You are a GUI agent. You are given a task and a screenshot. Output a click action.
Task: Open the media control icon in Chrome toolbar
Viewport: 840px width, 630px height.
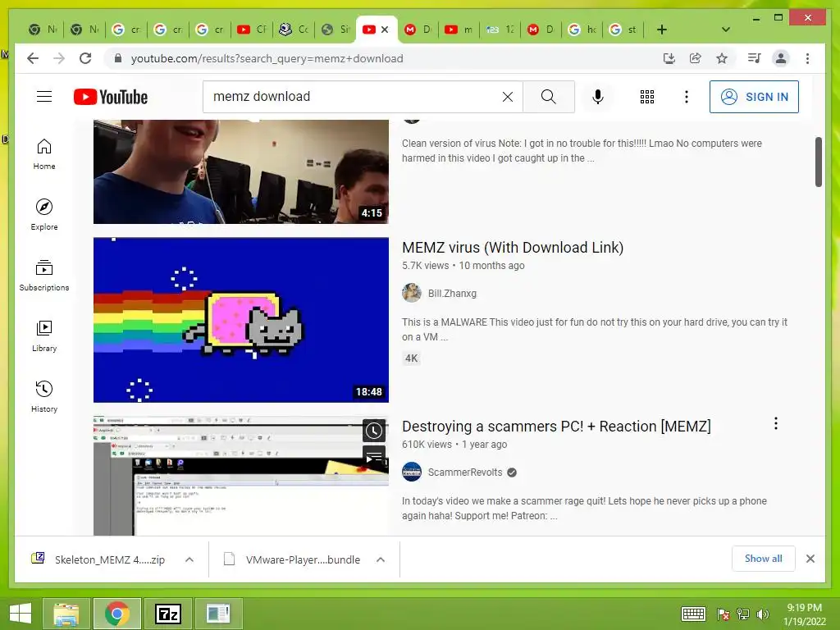(x=755, y=58)
